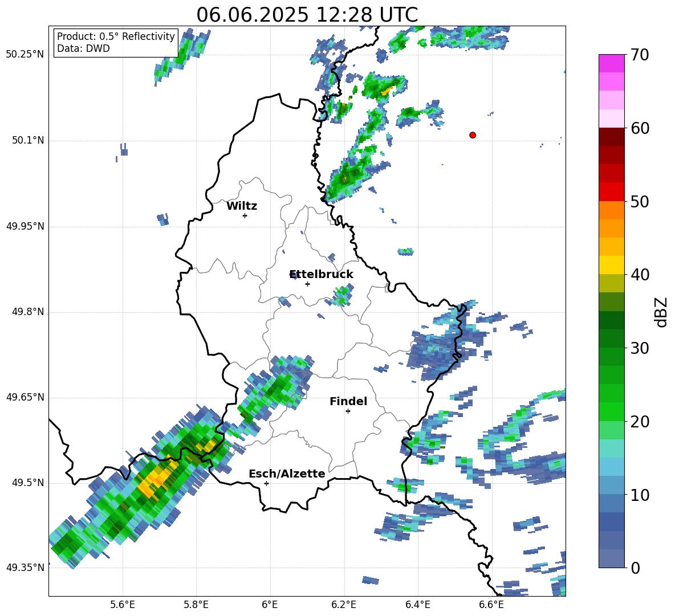Click the orange colorbar segment just above 50

click(x=611, y=210)
